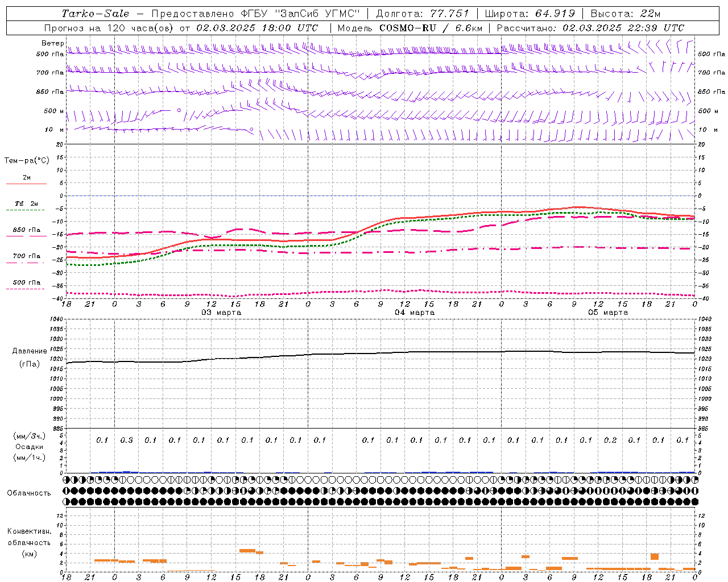Click the (мм/3ч.) precipitation unit label
The width and height of the screenshot is (728, 582).
[30, 436]
